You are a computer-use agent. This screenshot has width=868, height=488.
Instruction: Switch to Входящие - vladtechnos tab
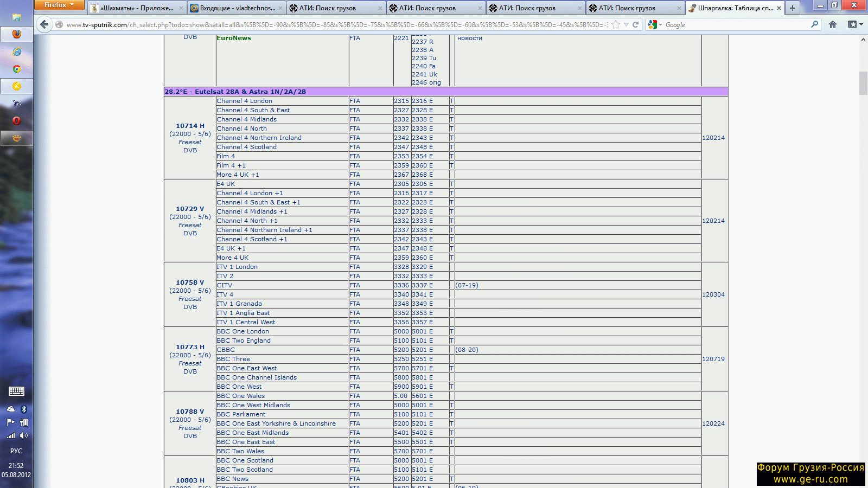click(x=237, y=8)
